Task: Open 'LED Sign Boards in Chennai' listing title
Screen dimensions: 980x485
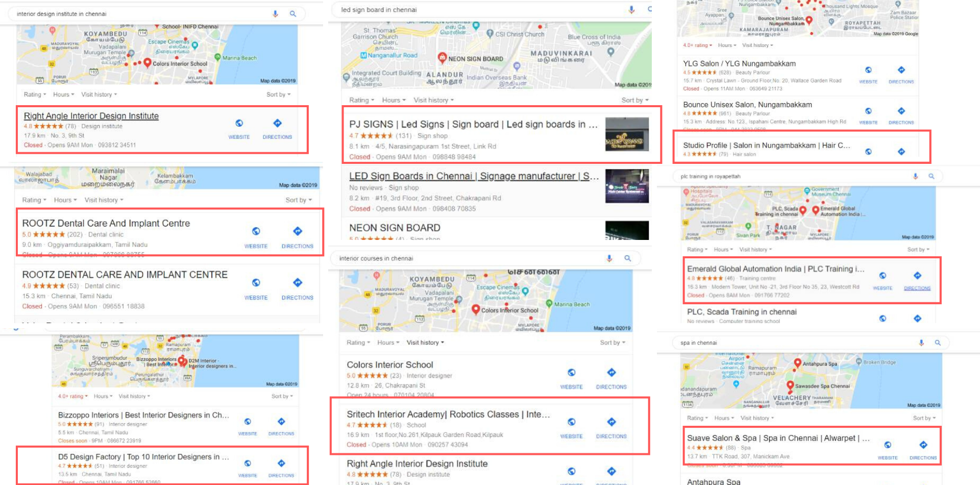Action: (x=474, y=177)
